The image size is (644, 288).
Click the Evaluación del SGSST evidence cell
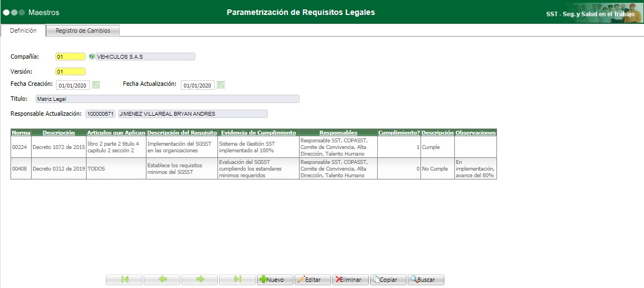point(258,168)
